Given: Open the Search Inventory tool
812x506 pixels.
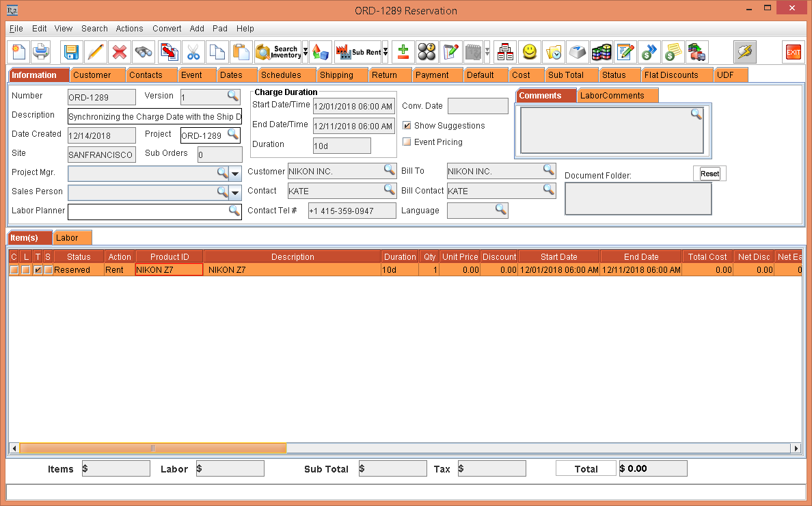Looking at the screenshot, I should point(278,52).
